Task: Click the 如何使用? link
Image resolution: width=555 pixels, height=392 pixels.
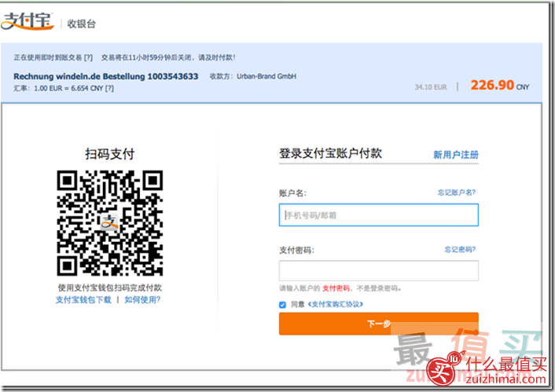Action: tap(142, 299)
